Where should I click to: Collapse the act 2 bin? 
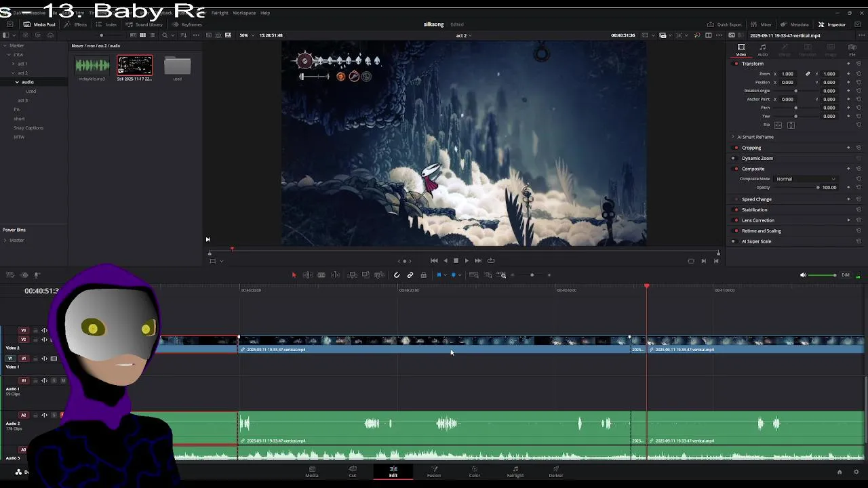(13, 73)
